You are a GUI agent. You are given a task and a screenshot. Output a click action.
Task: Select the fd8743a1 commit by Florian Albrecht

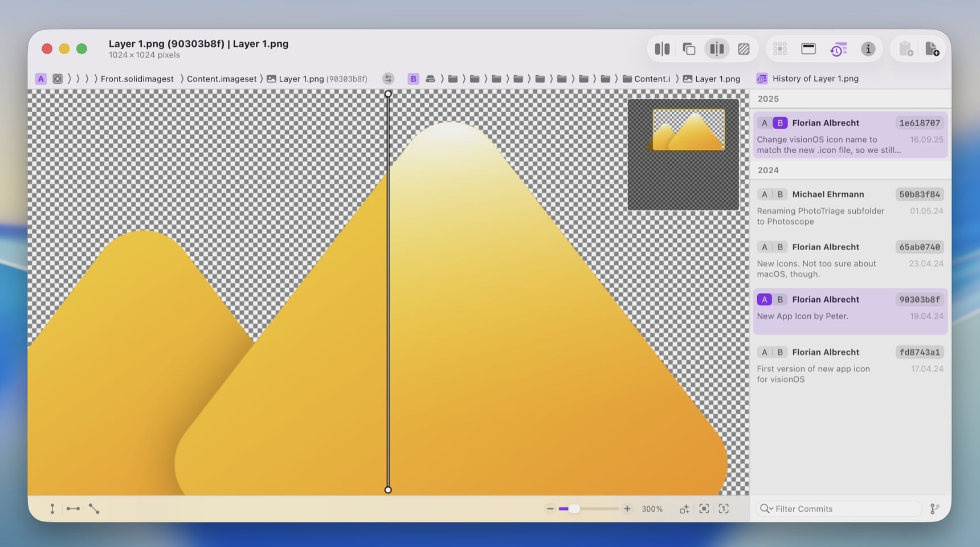coord(850,365)
